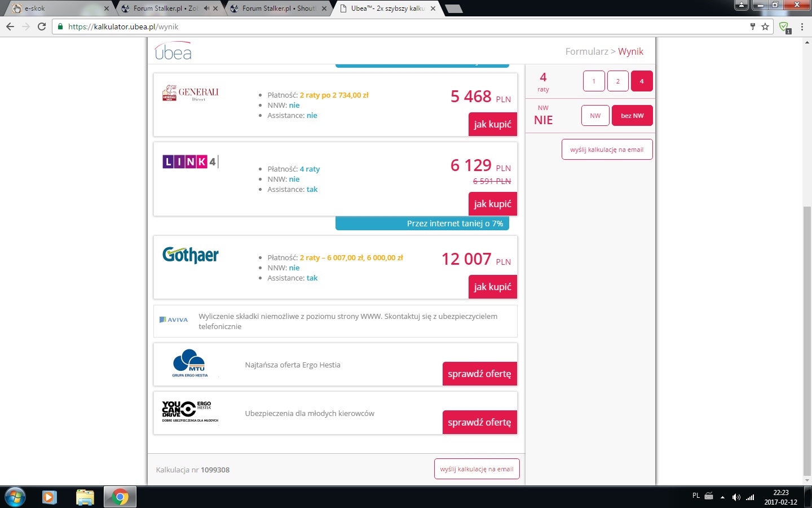Select 4 installments option
Viewport: 812px width, 508px height.
642,81
